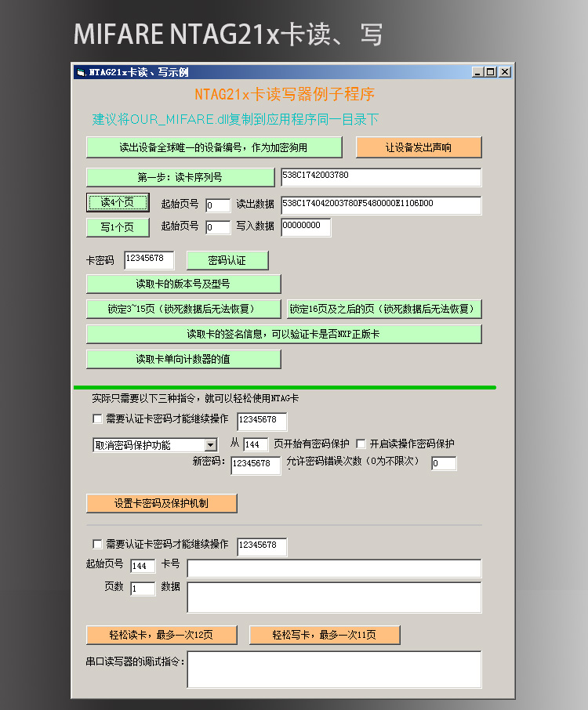Screen dimensions: 588x710
Task: Click 密码认证 button
Action: coord(227,260)
